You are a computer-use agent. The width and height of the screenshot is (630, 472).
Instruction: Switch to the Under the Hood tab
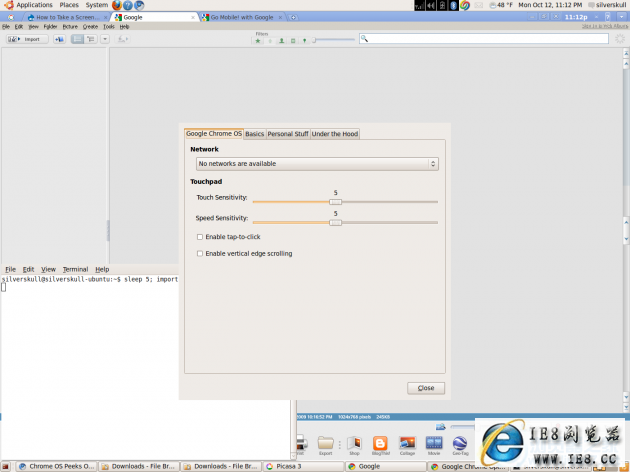[335, 134]
